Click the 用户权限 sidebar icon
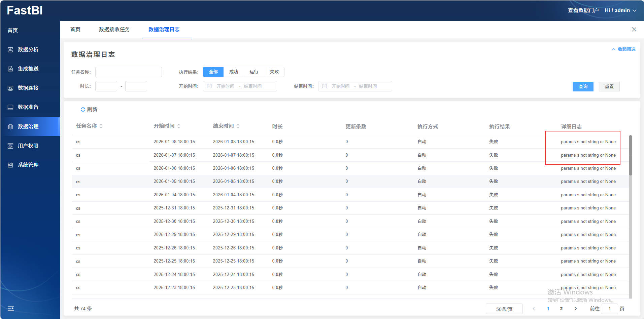The image size is (644, 319). (x=10, y=146)
